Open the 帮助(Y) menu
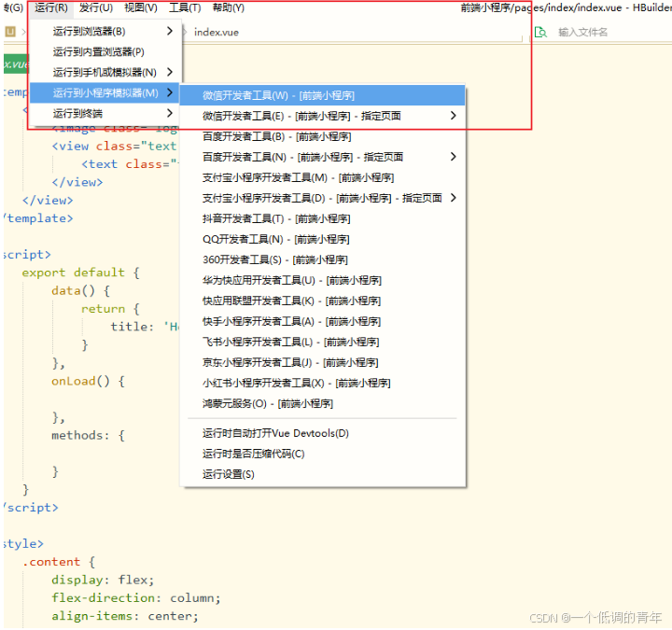The image size is (672, 630). [229, 7]
